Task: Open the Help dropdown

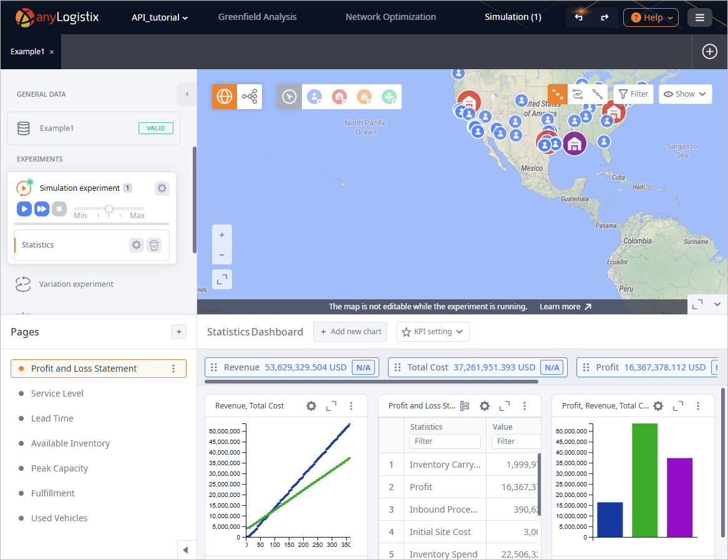Action: 651,17
